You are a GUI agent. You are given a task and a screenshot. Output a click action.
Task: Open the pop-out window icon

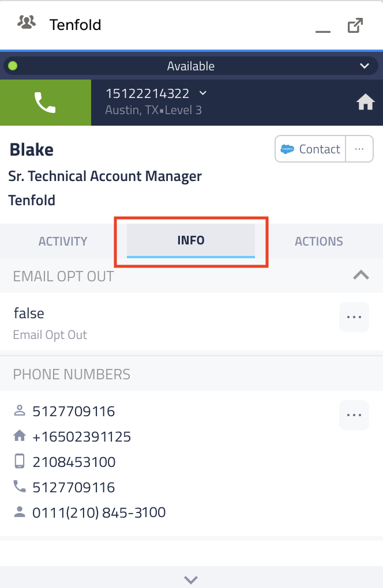tap(356, 25)
